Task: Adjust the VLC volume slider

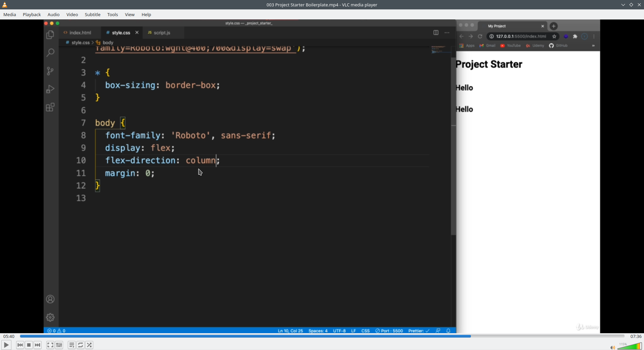Action: coord(630,346)
